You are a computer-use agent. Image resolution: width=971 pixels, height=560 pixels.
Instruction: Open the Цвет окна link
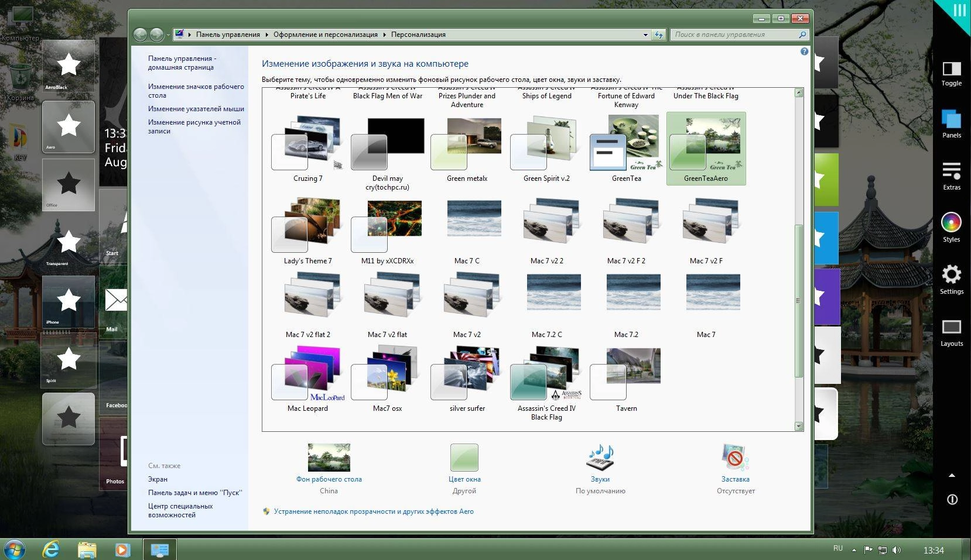click(x=464, y=479)
